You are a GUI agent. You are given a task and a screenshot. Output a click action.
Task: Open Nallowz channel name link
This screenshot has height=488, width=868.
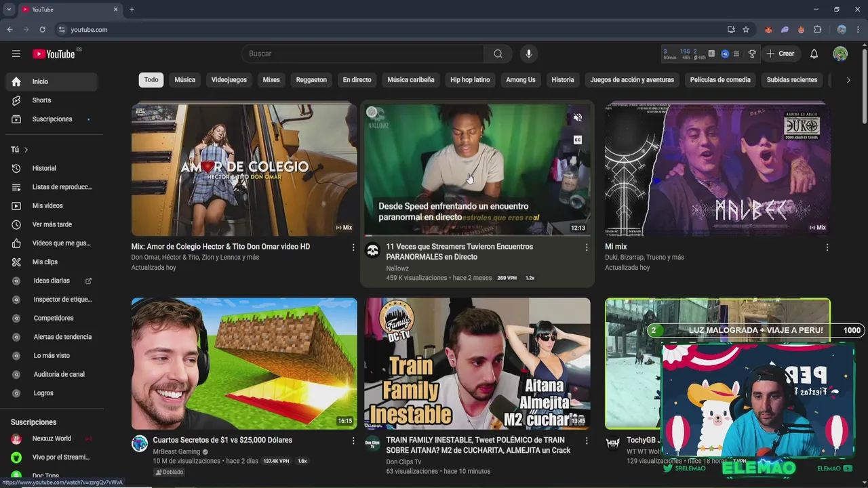tap(397, 269)
